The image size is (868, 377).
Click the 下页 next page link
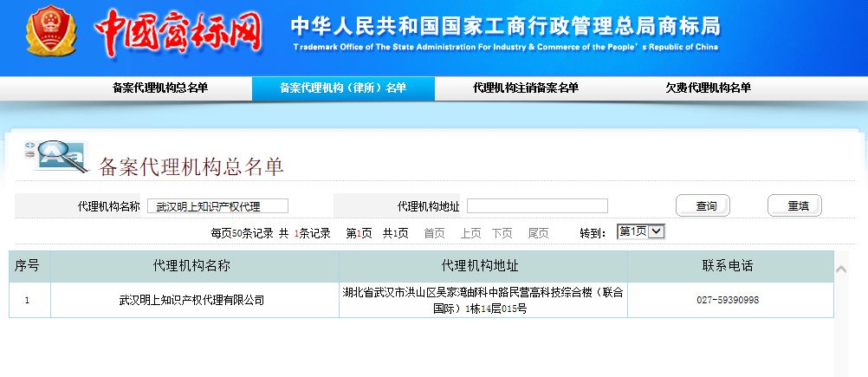(502, 233)
